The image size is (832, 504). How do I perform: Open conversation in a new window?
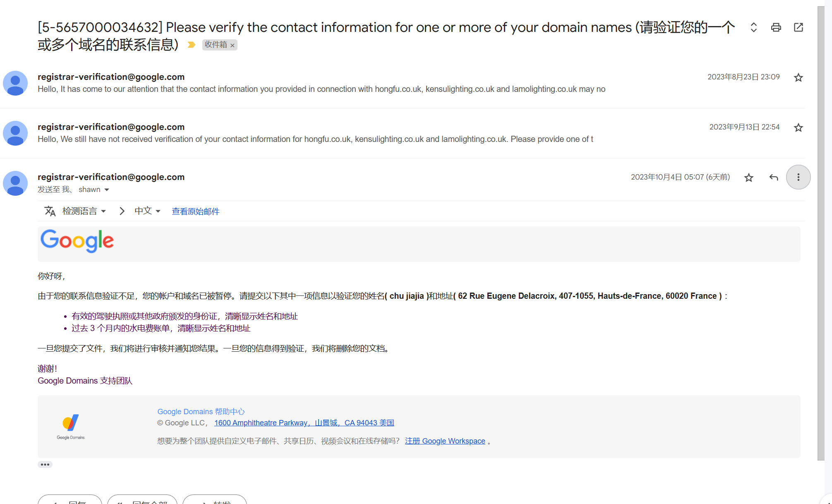798,27
